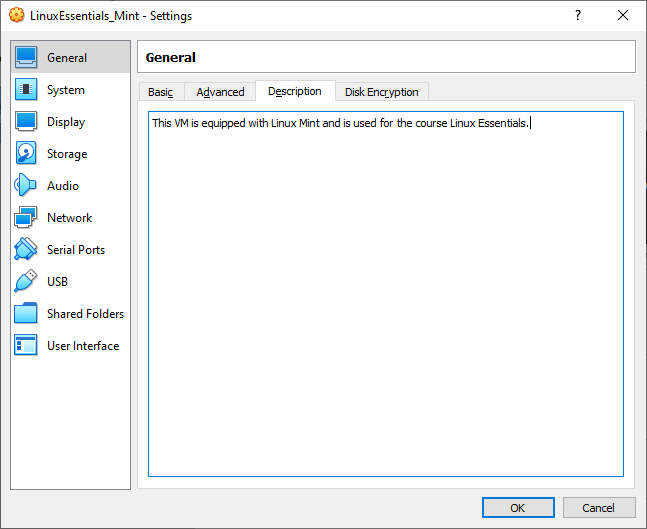
Task: Select the System category label
Action: (x=66, y=90)
